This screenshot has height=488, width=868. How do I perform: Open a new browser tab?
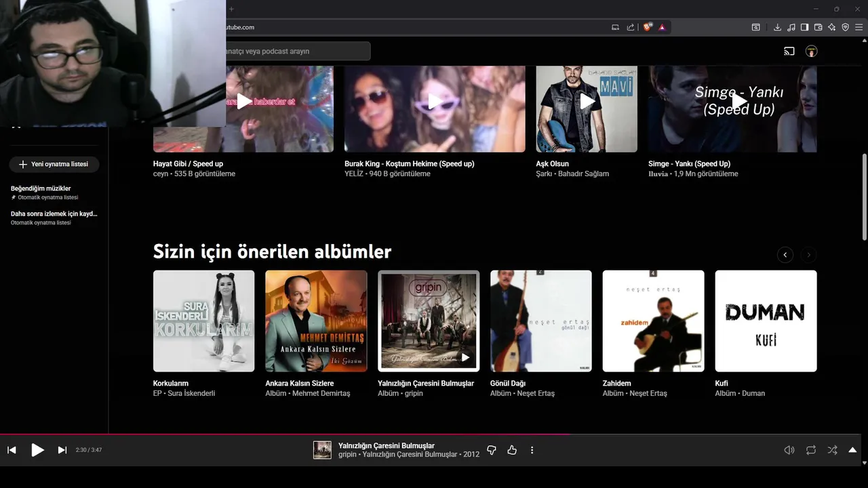point(231,9)
